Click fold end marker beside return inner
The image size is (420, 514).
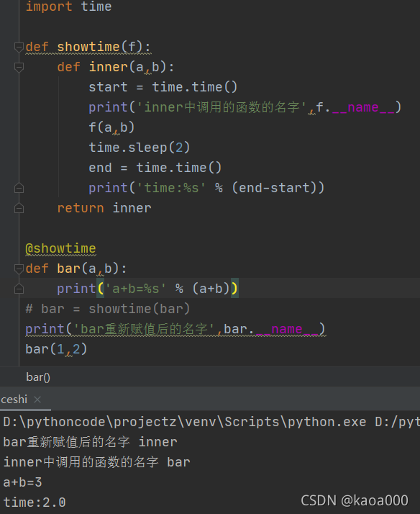tap(19, 208)
